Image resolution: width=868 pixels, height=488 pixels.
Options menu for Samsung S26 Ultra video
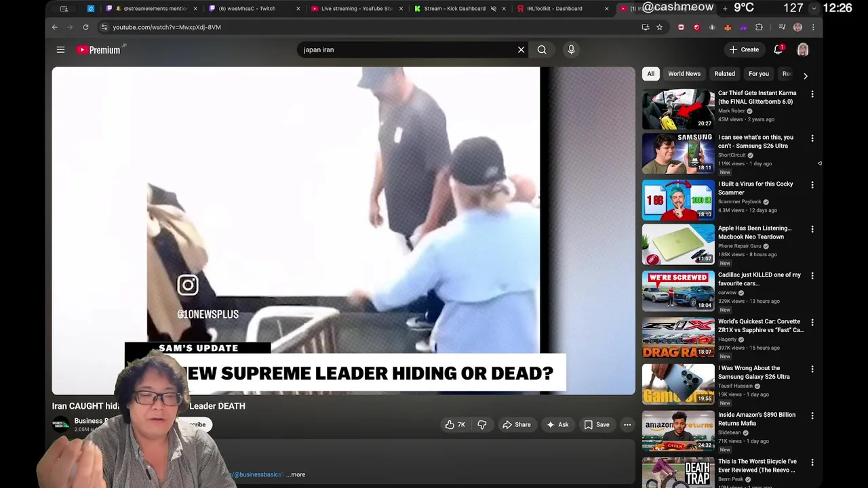pyautogui.click(x=812, y=138)
